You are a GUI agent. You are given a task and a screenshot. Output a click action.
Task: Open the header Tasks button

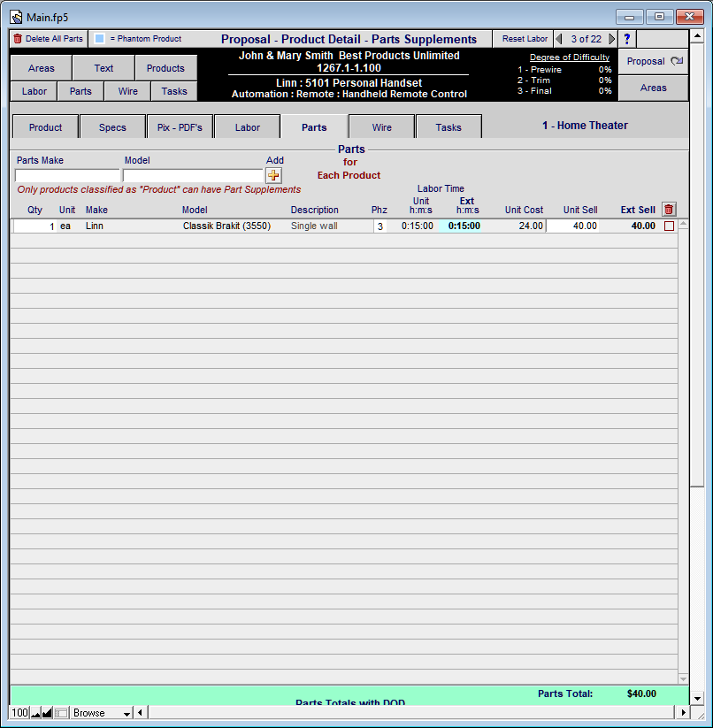(174, 91)
